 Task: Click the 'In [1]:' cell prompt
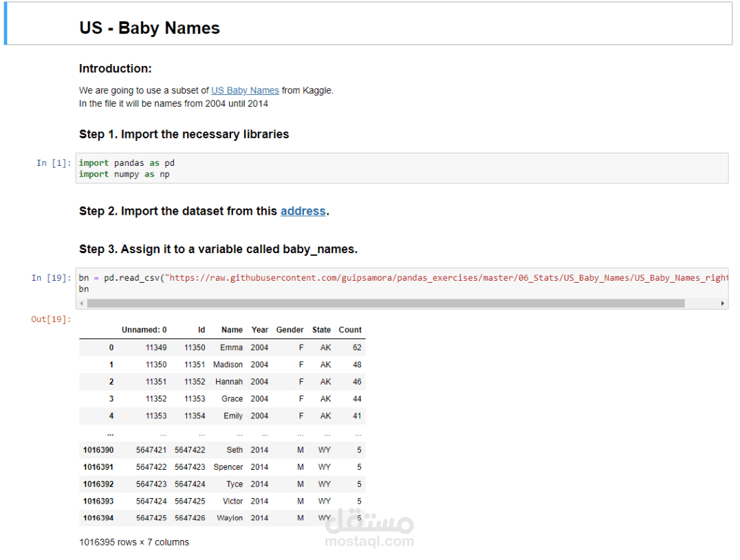(54, 163)
